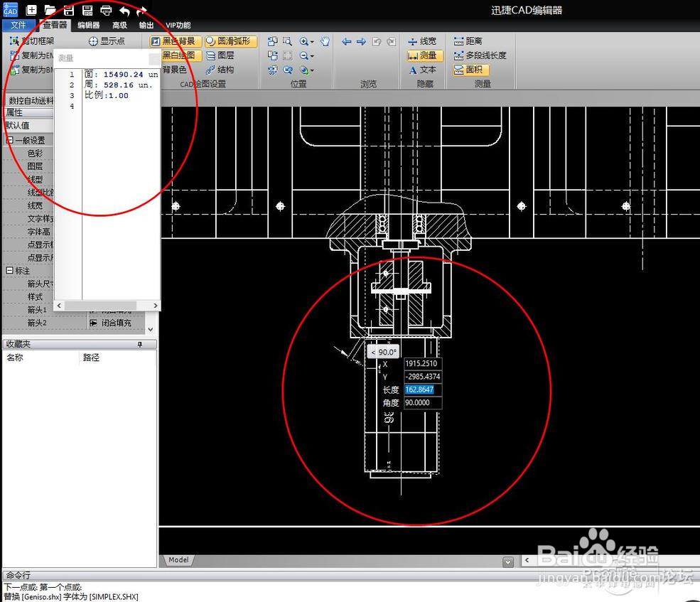Click the 长度 input field value
This screenshot has height=602, width=700.
point(423,389)
